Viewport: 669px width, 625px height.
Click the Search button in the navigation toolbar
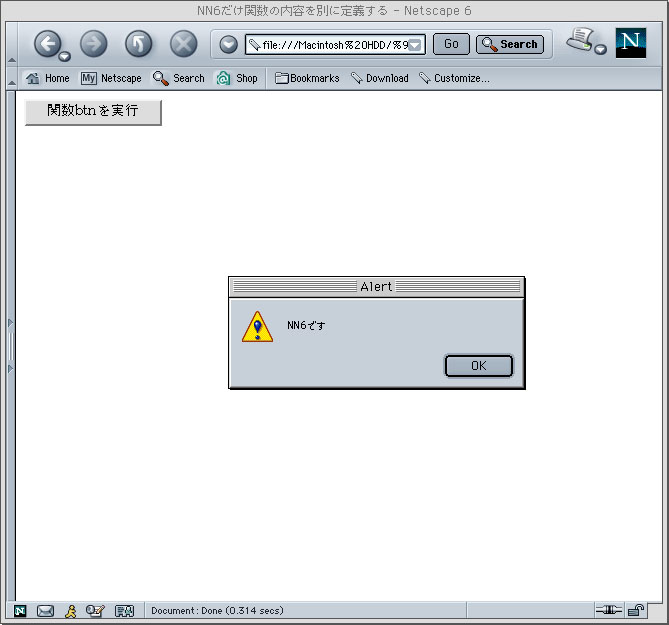510,44
